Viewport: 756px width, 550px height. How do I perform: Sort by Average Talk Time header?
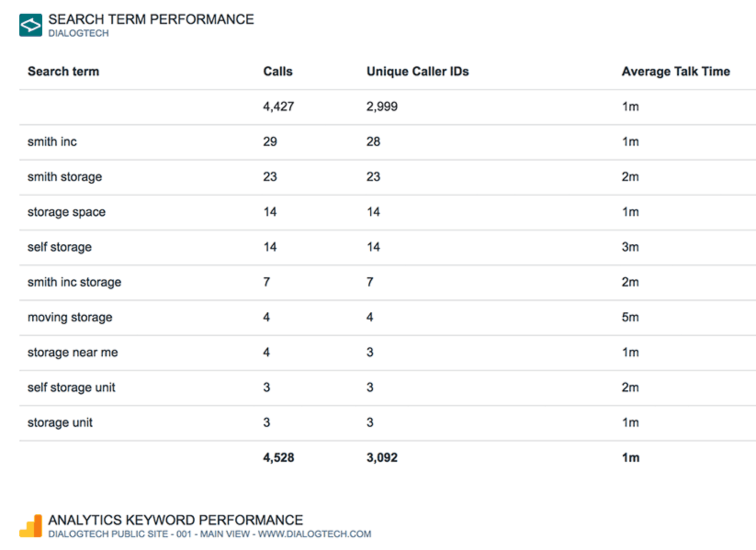[x=676, y=72]
